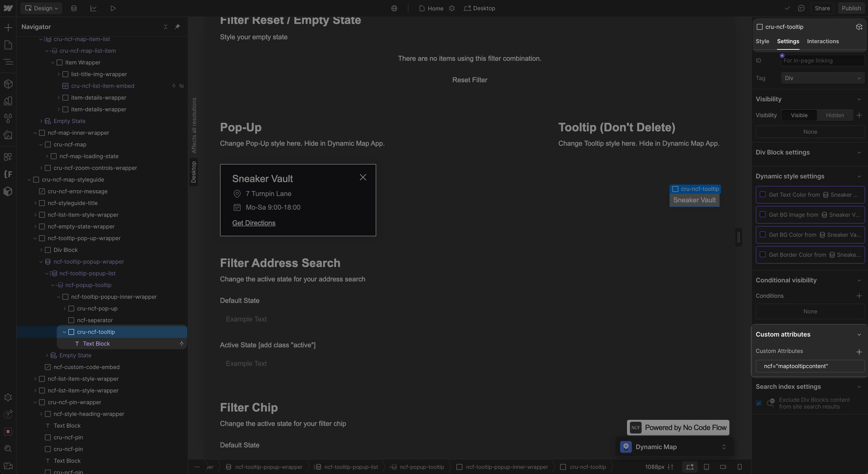The height and width of the screenshot is (474, 868).
Task: Close the Sneaker Vault pop-up X
Action: (x=363, y=177)
